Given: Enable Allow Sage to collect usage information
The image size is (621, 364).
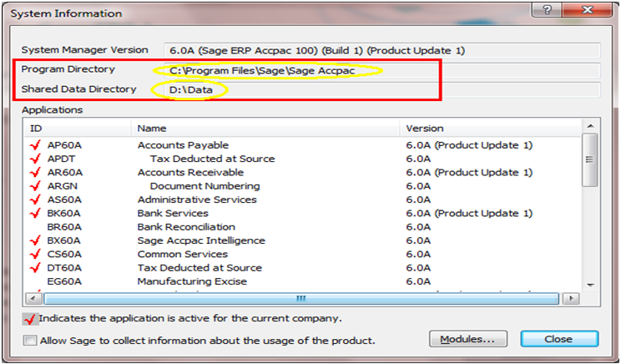Looking at the screenshot, I should pos(30,341).
